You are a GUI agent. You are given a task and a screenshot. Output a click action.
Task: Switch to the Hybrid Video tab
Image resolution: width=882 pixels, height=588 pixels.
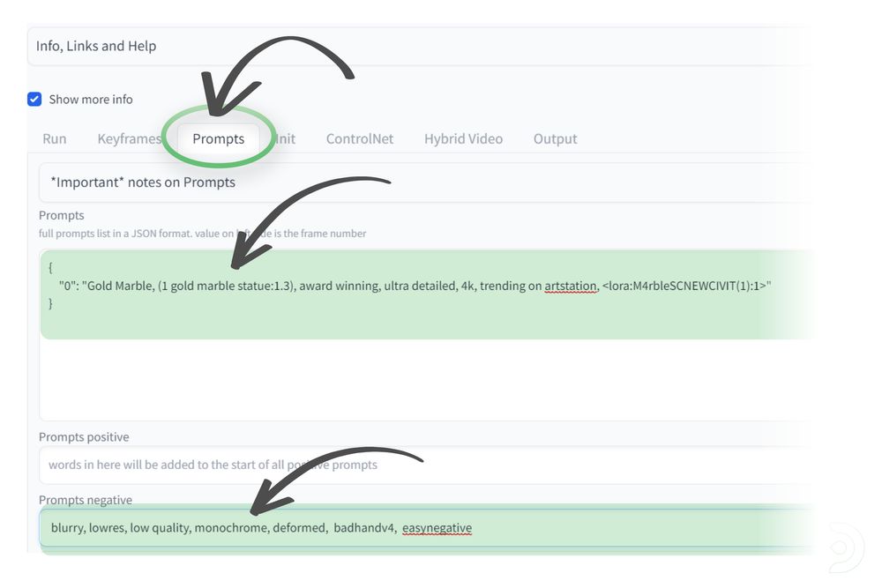point(463,138)
